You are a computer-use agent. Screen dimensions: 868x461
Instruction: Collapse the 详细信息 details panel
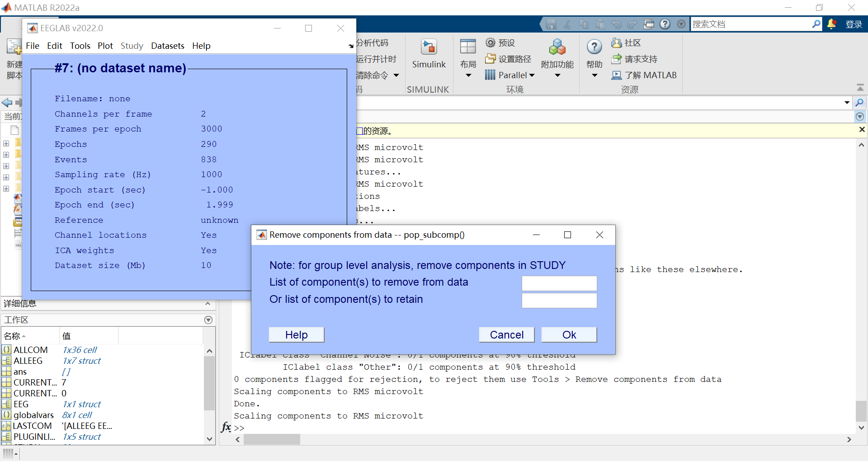coord(208,304)
